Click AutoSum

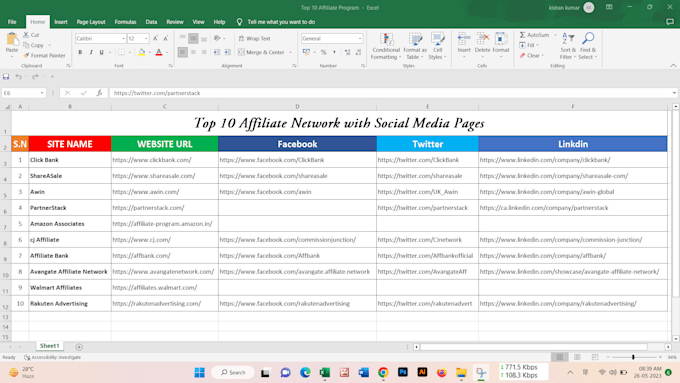(534, 35)
